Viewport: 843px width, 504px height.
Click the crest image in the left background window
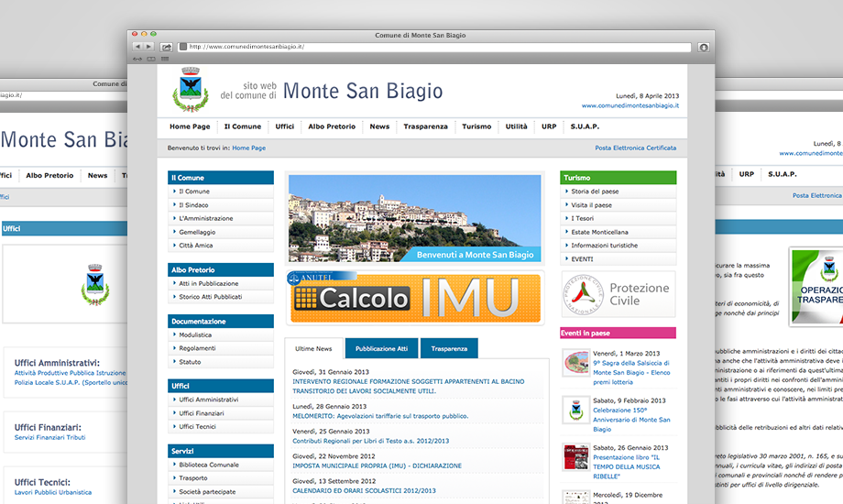coord(95,284)
